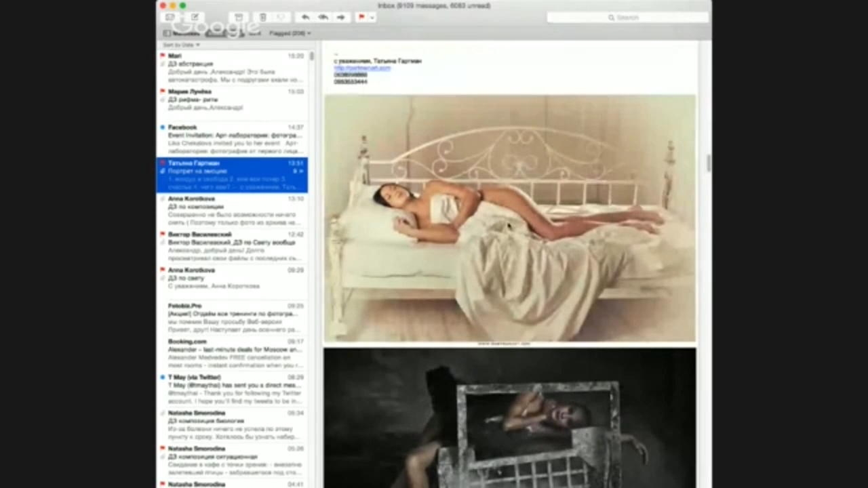Open the Виктор Василевский message
This screenshot has height=488, width=868.
tap(233, 247)
